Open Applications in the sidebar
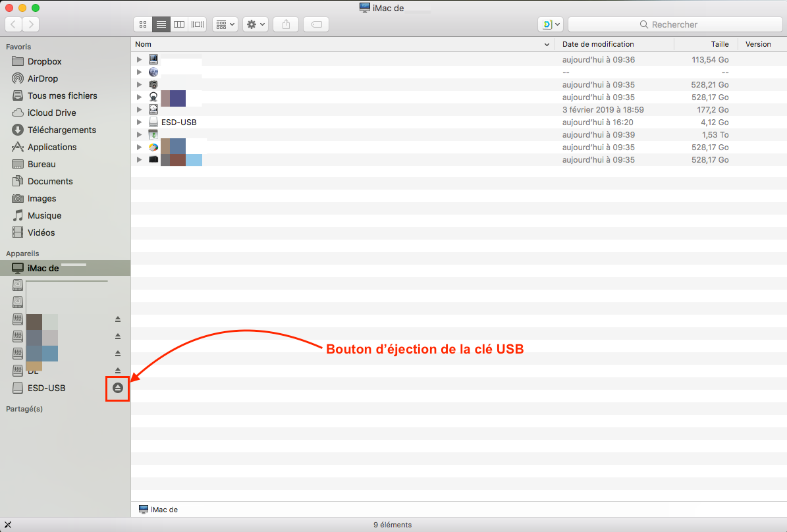 51,147
